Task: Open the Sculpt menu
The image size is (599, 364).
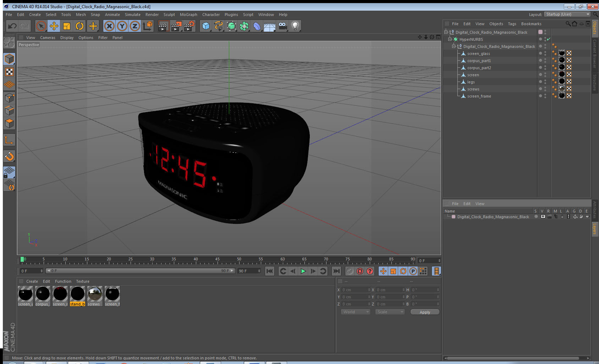Action: pos(169,15)
